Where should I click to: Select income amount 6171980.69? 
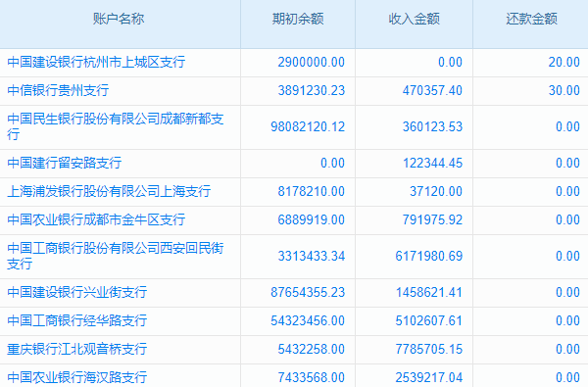pyautogui.click(x=429, y=256)
